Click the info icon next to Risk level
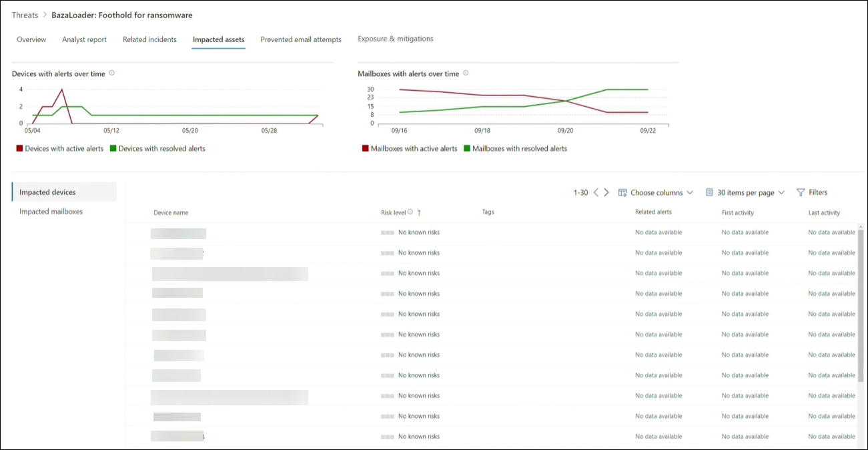Image resolution: width=868 pixels, height=450 pixels. coord(410,212)
